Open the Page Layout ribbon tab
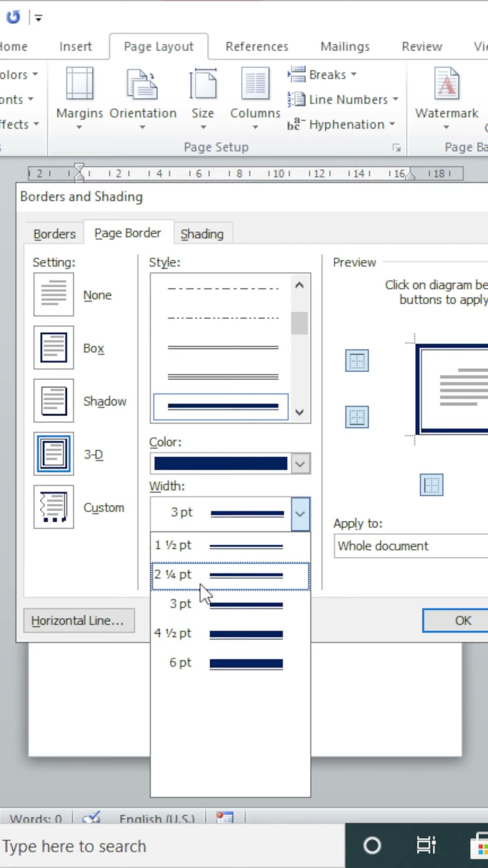The image size is (488, 868). click(x=159, y=47)
